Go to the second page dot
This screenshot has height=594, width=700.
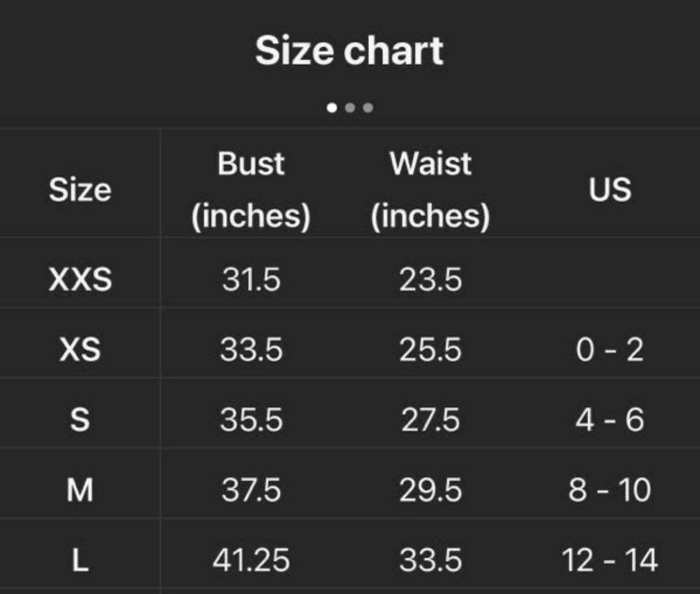click(x=350, y=108)
